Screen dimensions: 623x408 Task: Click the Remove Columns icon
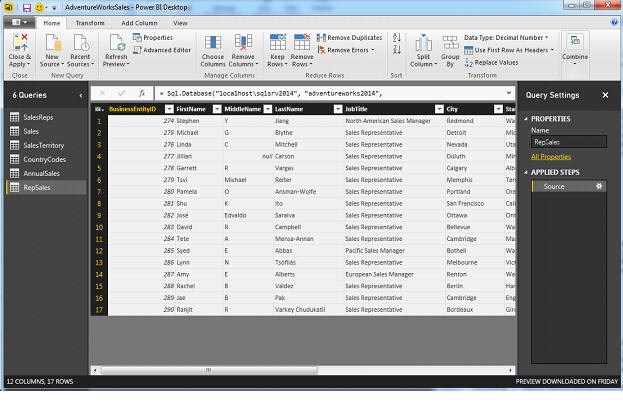point(243,43)
